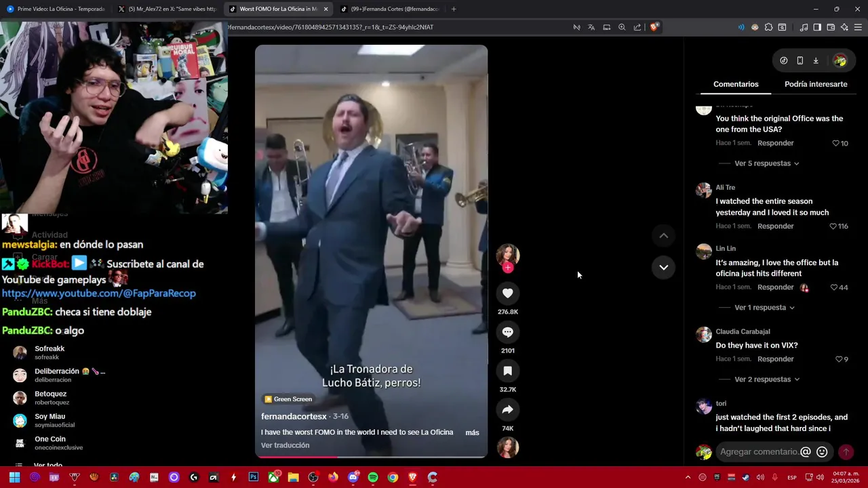Open the Brave Leo AI sparkle icon
Screen dimensions: 868x488
(844, 27)
